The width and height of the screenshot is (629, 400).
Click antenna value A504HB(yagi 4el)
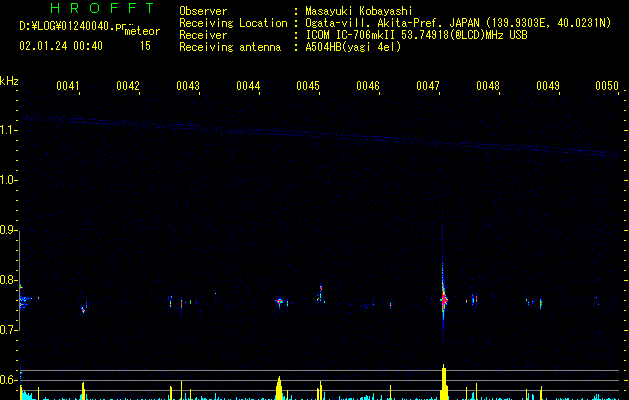[353, 47]
